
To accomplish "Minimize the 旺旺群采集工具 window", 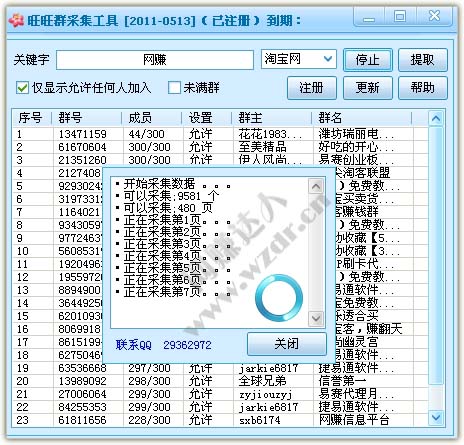I will 369,17.
